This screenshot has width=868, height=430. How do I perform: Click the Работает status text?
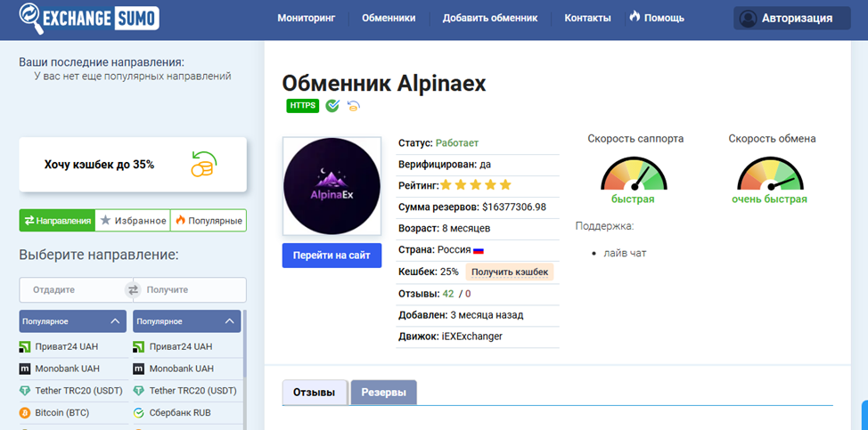457,143
